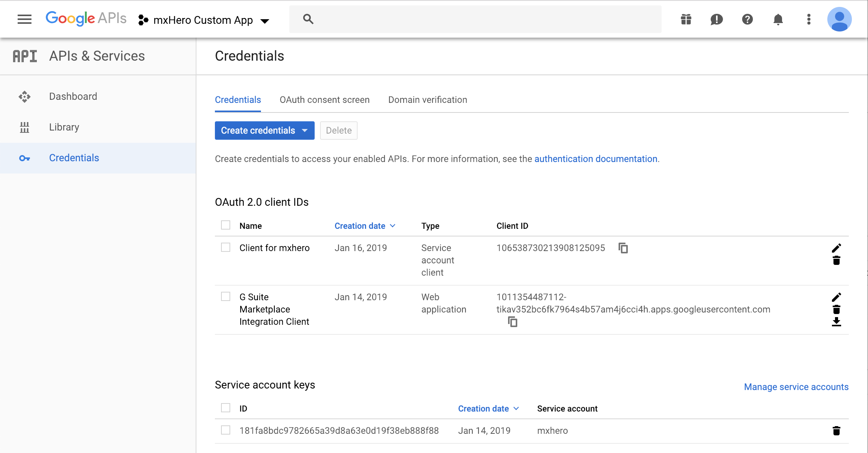The image size is (868, 453).
Task: Focus the top search field
Action: [x=475, y=19]
